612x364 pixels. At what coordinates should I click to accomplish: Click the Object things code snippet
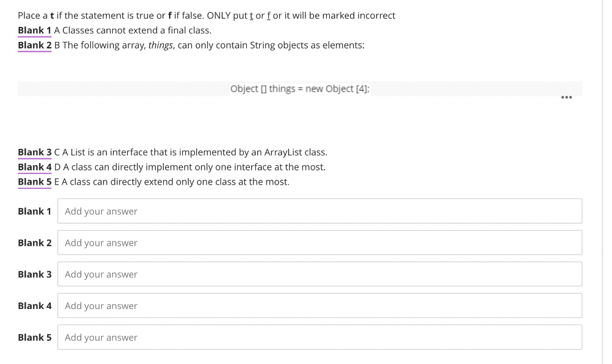coord(299,89)
